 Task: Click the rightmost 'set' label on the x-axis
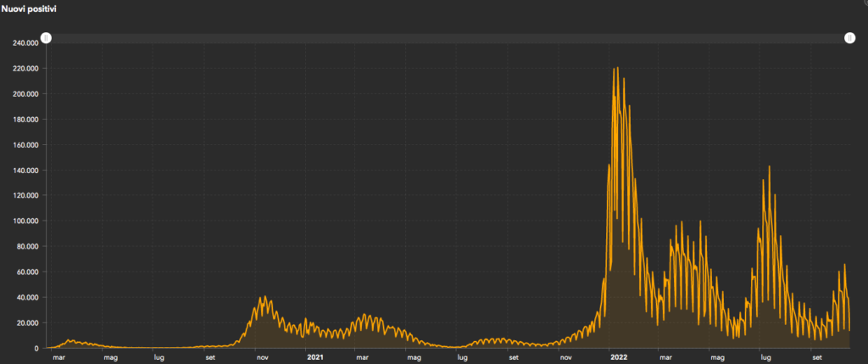(817, 358)
